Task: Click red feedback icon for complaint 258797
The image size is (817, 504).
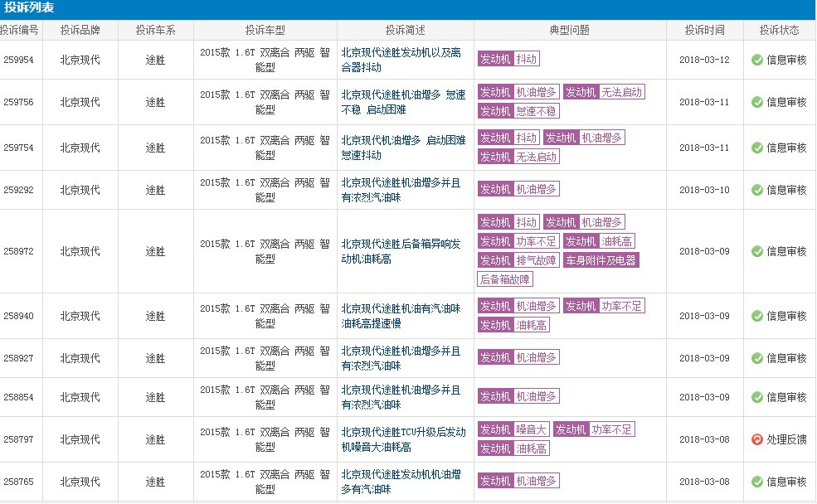Action: 757,439
